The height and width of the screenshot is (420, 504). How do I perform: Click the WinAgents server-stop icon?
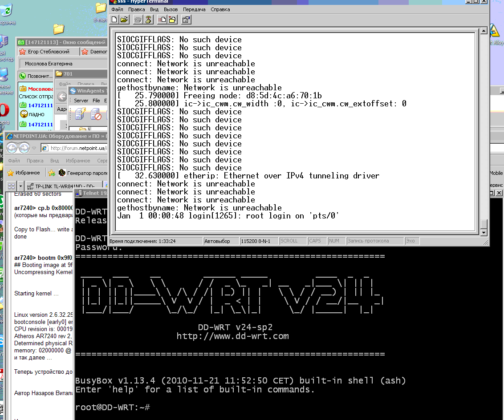pyautogui.click(x=96, y=115)
